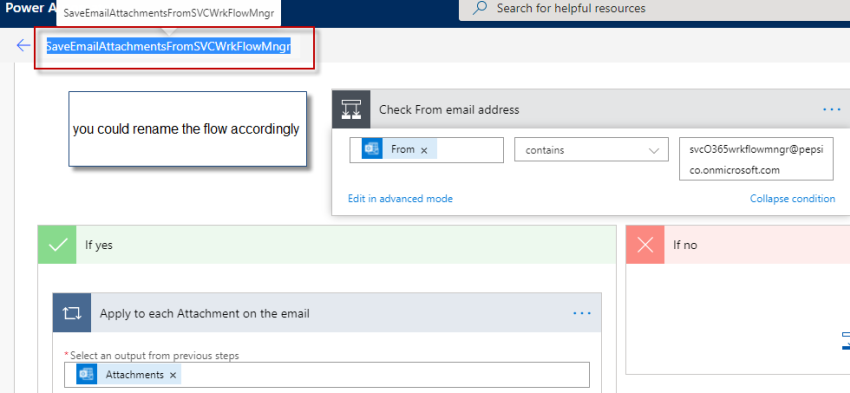Click the Outlook icon on Attachments token
This screenshot has height=393, width=850.
[87, 375]
